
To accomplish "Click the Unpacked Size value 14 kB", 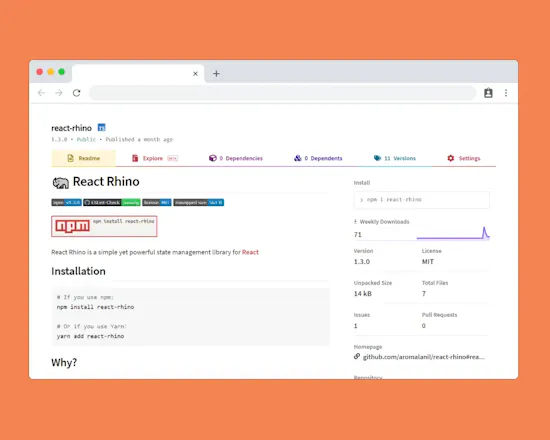I will [363, 293].
